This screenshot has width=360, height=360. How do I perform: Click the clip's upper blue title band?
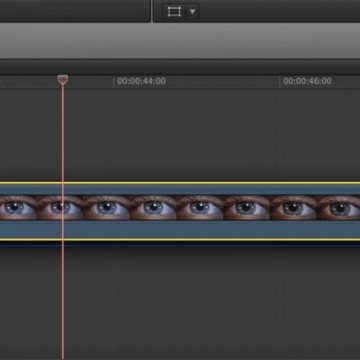coord(180,189)
